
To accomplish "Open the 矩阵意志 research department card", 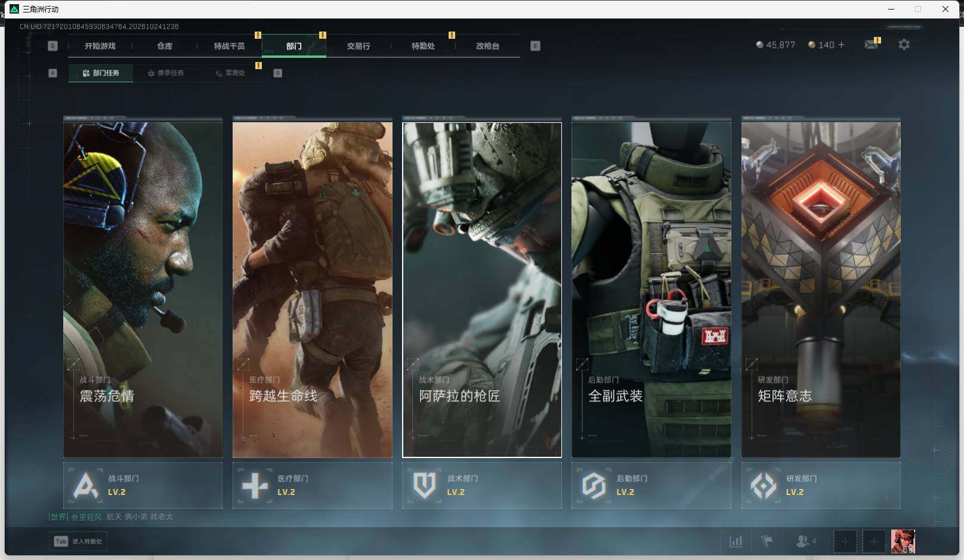I will click(821, 290).
